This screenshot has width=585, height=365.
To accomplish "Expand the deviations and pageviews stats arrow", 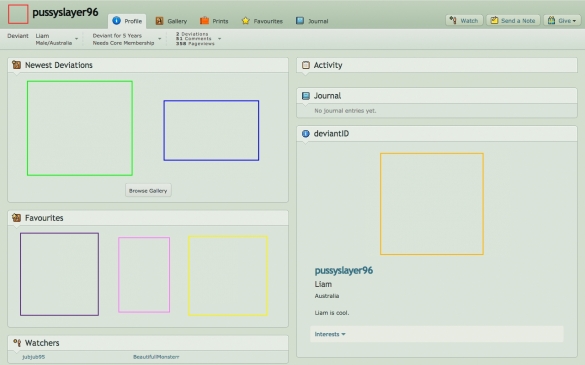I will [x=219, y=39].
